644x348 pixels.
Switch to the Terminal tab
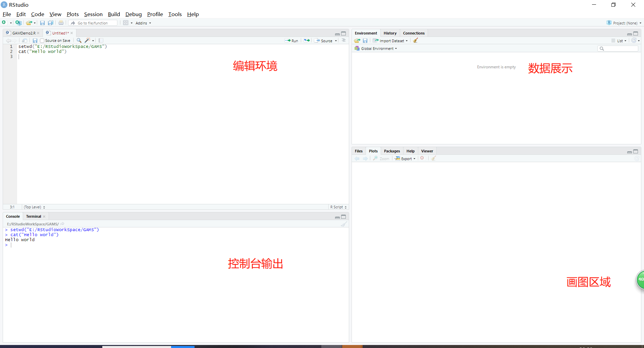pos(33,216)
